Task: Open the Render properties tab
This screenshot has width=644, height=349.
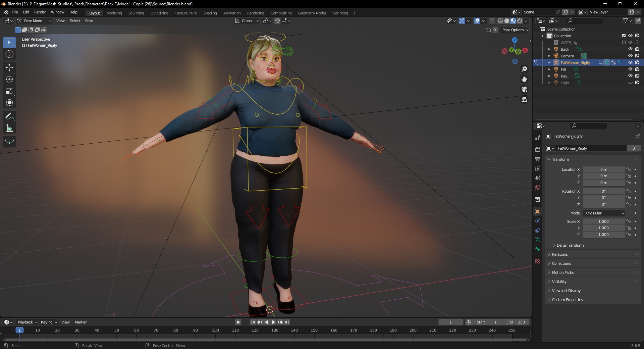Action: pos(538,149)
